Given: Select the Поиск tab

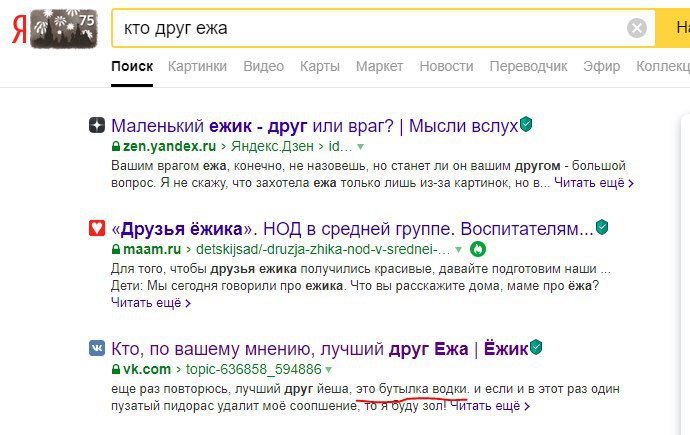Looking at the screenshot, I should point(132,66).
